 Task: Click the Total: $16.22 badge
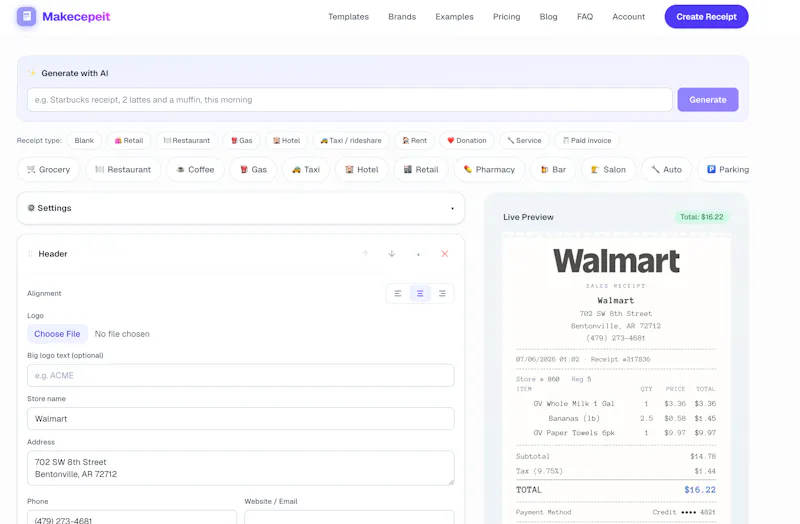(702, 217)
